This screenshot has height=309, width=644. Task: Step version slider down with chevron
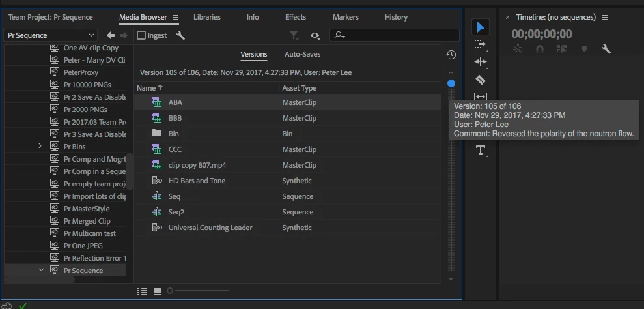(x=451, y=278)
